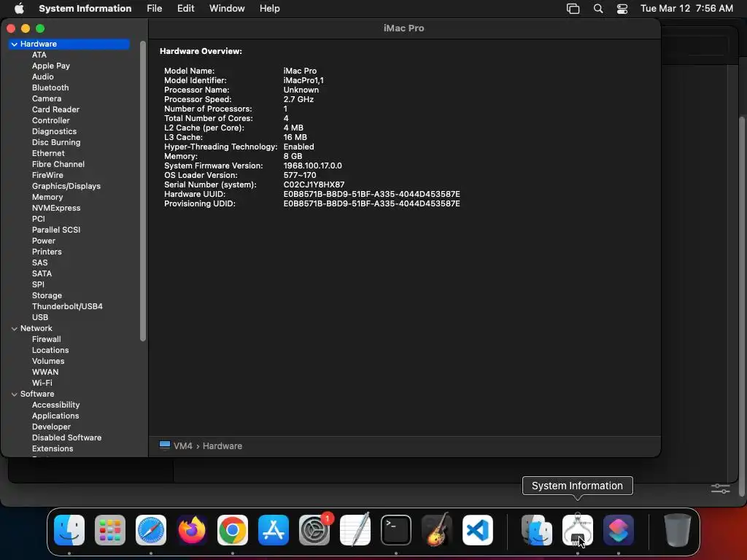This screenshot has width=747, height=560.
Task: Open the Trash in the Dock
Action: pyautogui.click(x=678, y=530)
